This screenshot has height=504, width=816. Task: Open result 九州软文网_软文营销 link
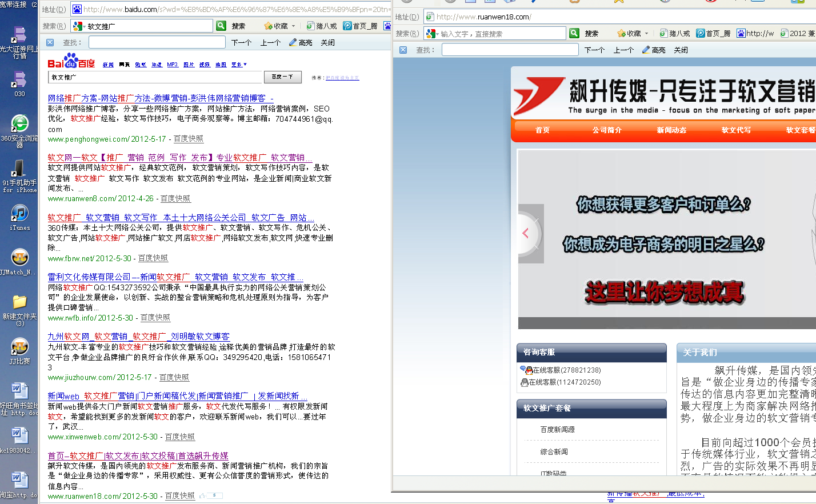(x=139, y=337)
